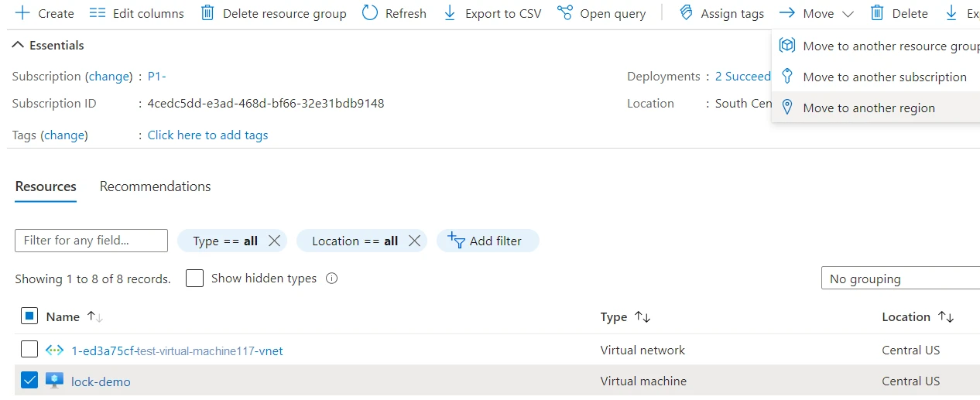Expand the Move dropdown chevron
The image size is (980, 400).
click(847, 14)
